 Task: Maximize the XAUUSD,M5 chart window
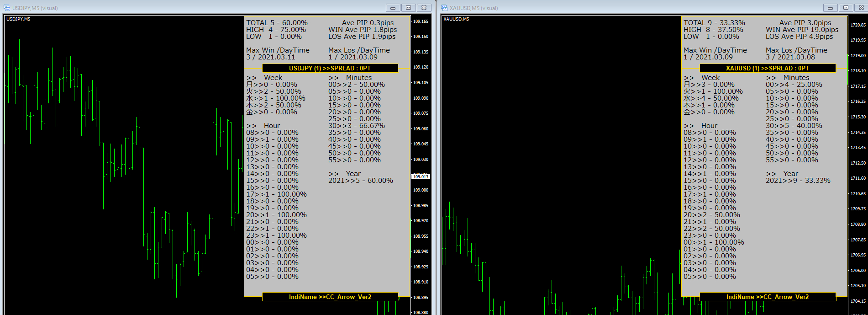click(x=846, y=8)
